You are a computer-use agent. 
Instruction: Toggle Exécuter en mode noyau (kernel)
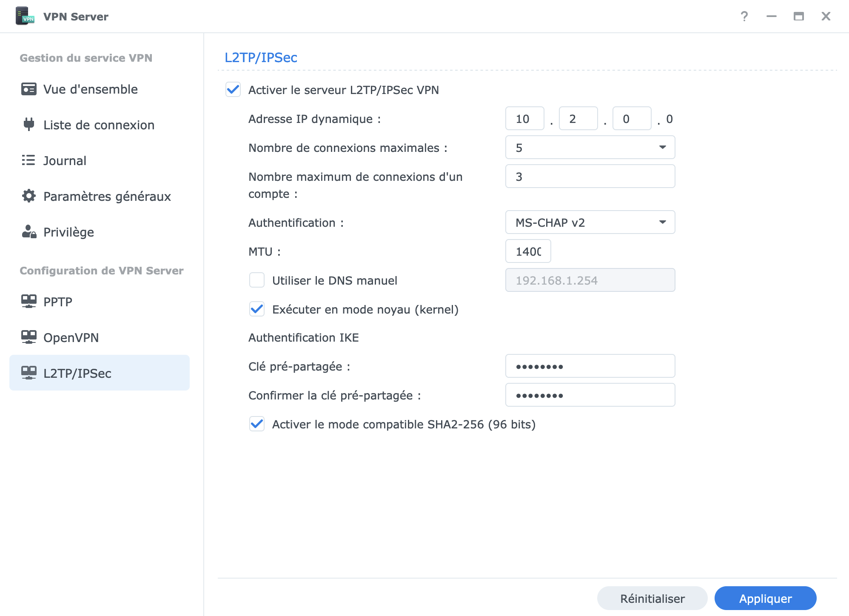[257, 309]
